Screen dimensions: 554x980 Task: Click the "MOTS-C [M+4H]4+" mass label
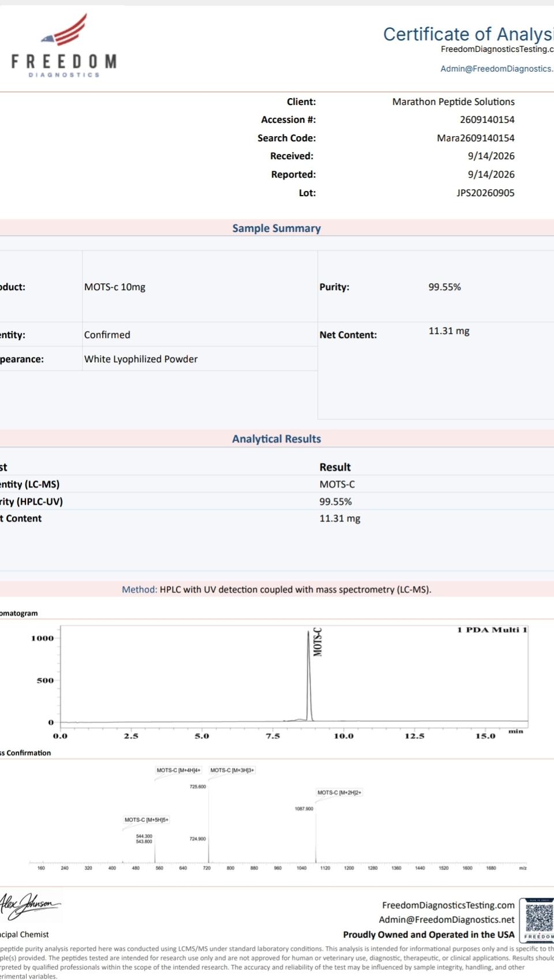tap(178, 770)
